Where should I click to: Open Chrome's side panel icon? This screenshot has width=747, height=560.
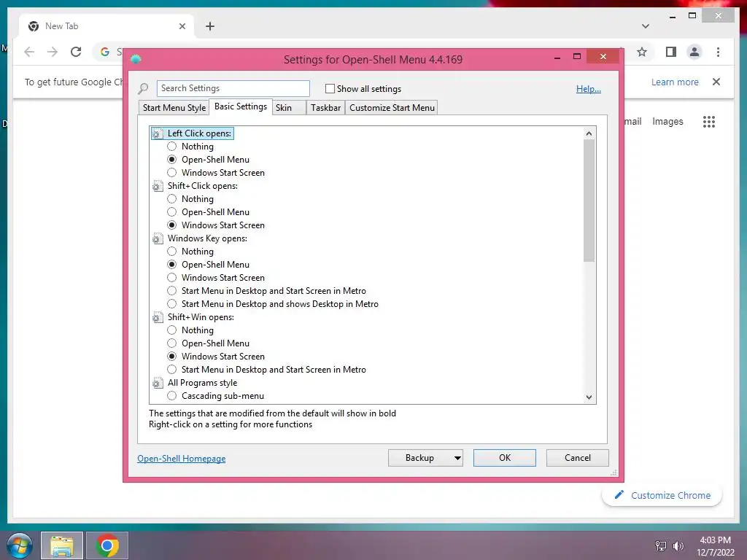(x=671, y=52)
